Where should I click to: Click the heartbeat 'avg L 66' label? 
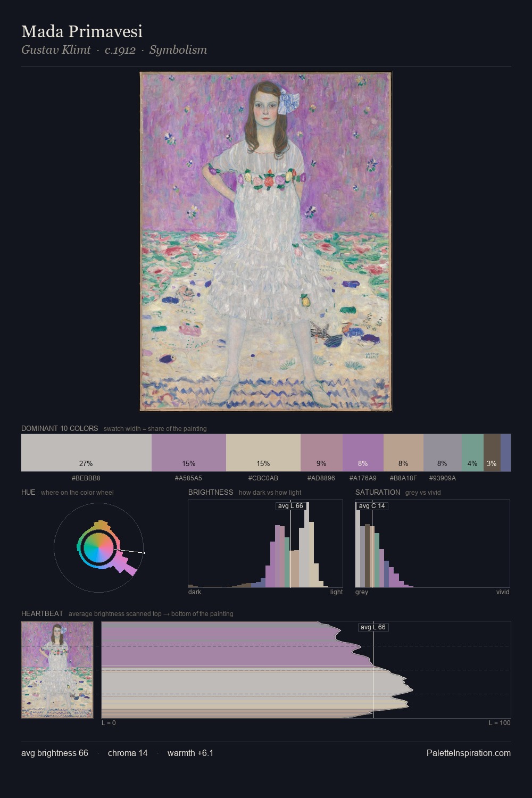373,627
